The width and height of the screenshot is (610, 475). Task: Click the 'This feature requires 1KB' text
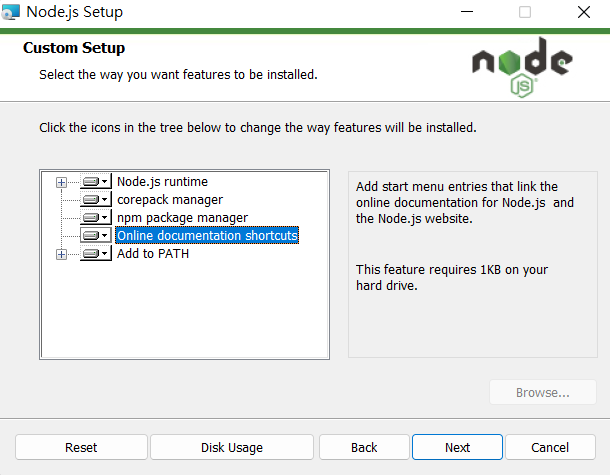[452, 277]
